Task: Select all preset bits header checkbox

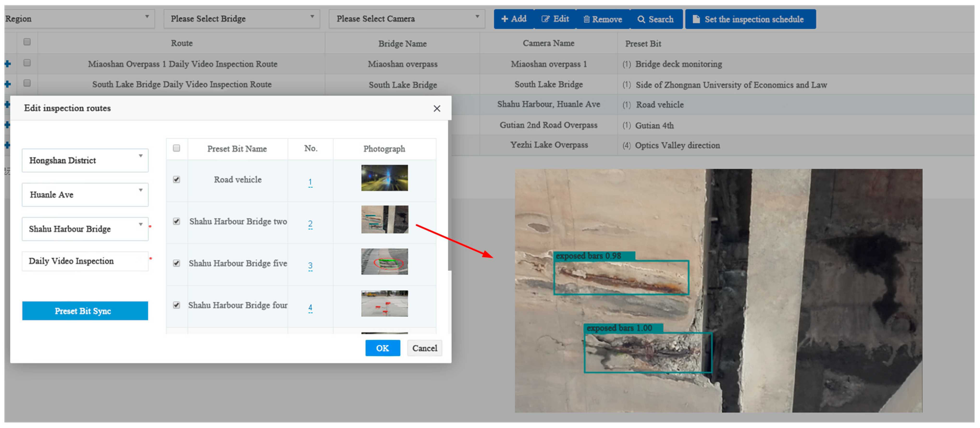Action: (x=177, y=148)
